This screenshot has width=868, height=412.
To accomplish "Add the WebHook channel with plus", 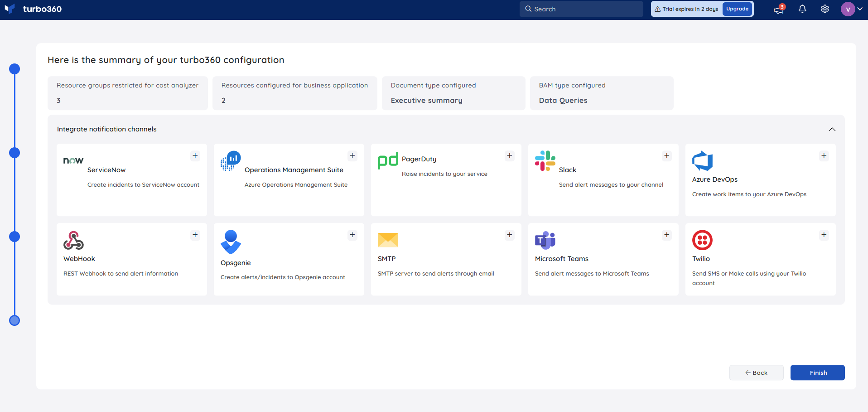I will click(x=195, y=235).
